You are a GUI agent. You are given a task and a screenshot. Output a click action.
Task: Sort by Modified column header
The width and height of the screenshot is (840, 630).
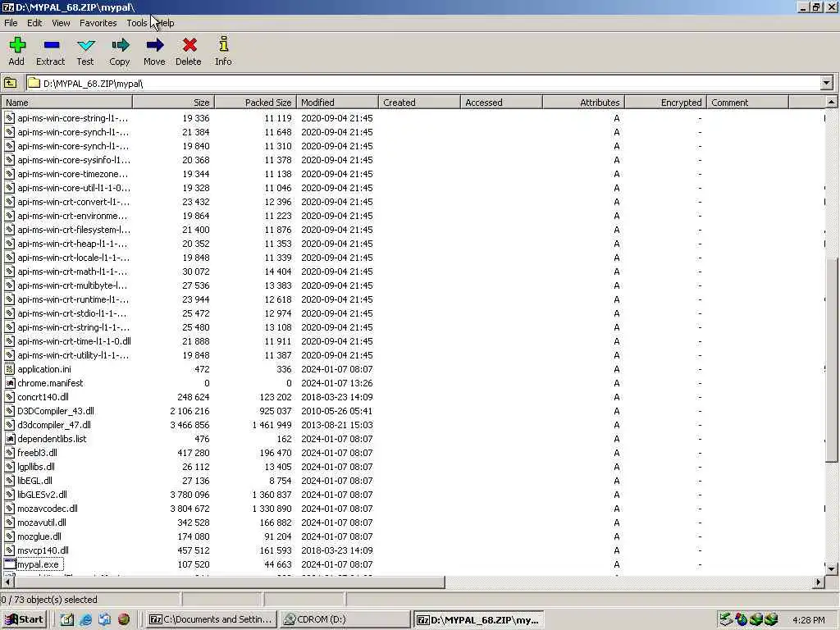pos(337,103)
